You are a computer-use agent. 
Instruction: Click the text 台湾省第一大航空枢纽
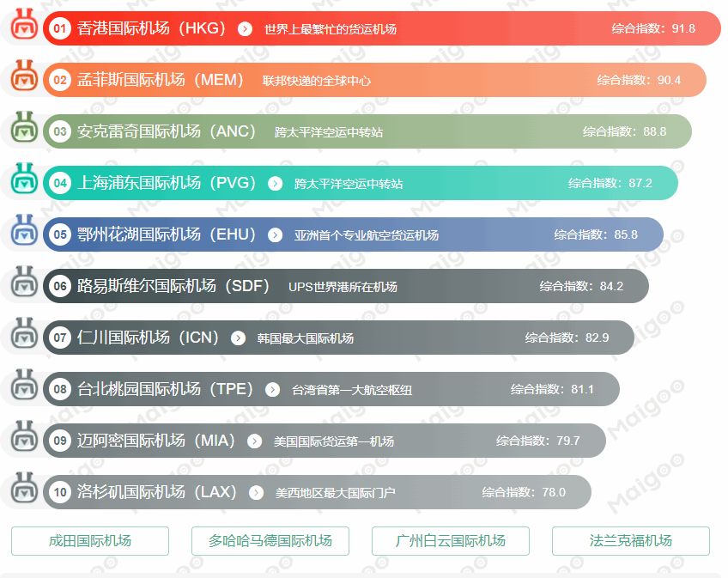tap(352, 390)
